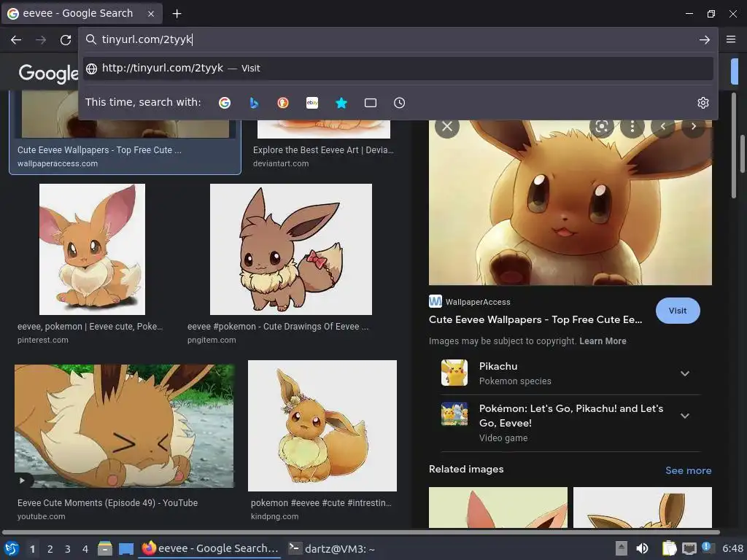Show desktop from the taskbar icon
Screen dimensions: 747x560
(x=126, y=549)
